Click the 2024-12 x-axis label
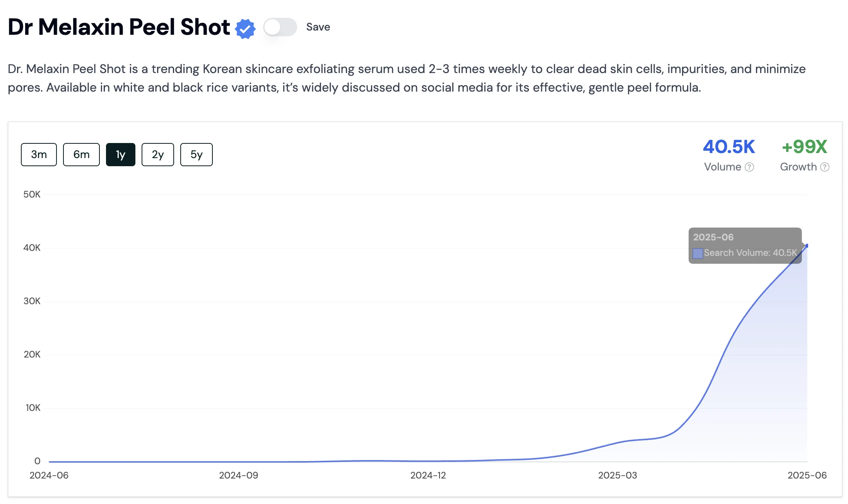The height and width of the screenshot is (504, 848). (428, 475)
